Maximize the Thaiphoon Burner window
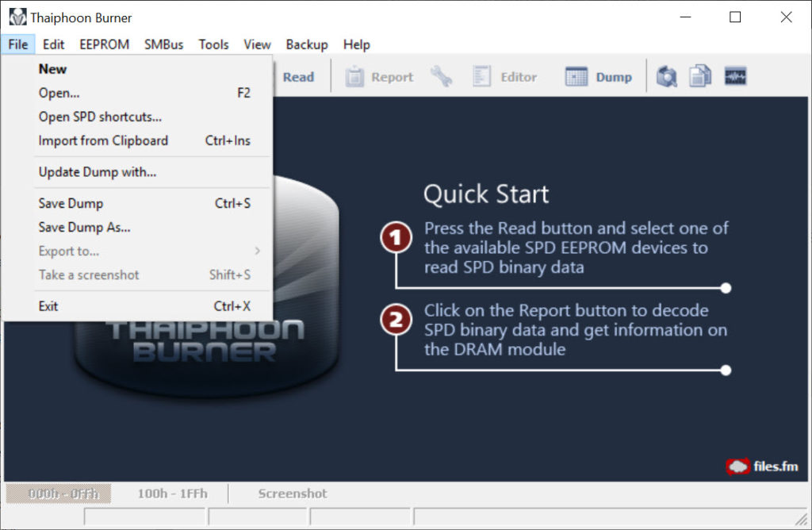The image size is (812, 530). (x=735, y=17)
